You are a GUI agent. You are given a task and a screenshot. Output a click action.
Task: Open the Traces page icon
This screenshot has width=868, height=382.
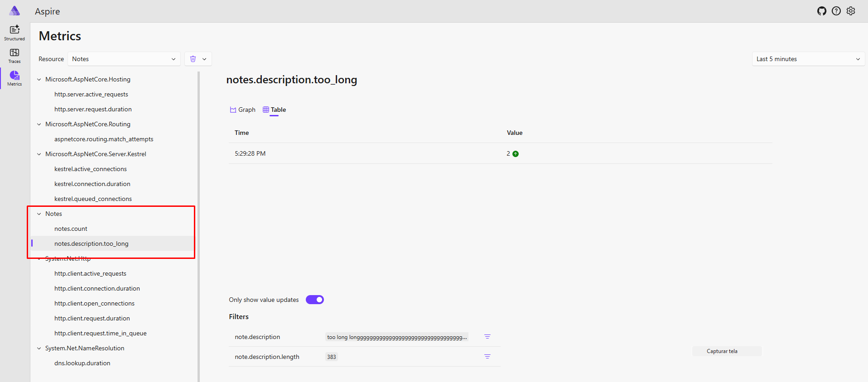(x=14, y=56)
